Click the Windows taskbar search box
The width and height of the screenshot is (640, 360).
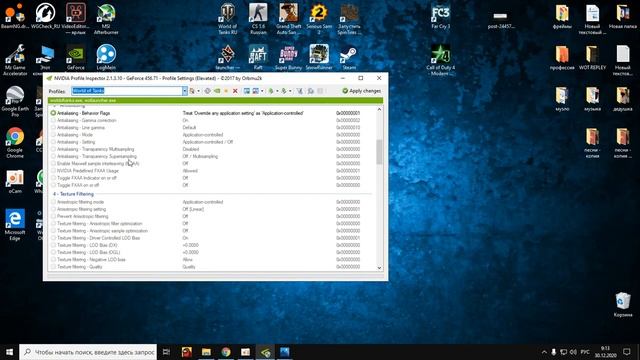[88, 352]
